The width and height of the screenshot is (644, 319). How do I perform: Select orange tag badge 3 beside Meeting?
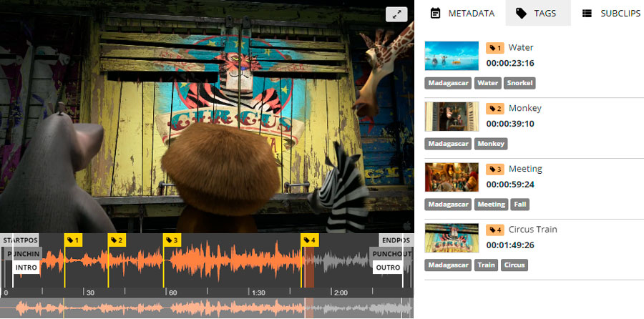495,169
